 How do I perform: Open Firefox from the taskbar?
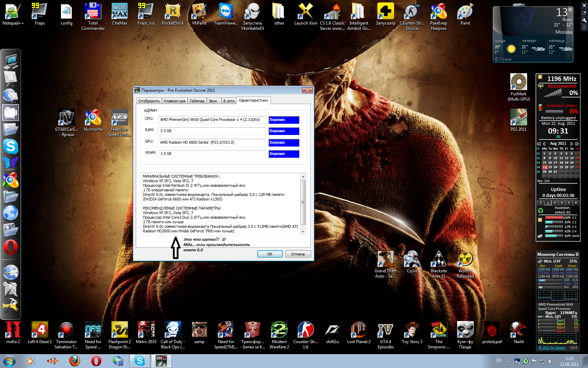[x=74, y=361]
